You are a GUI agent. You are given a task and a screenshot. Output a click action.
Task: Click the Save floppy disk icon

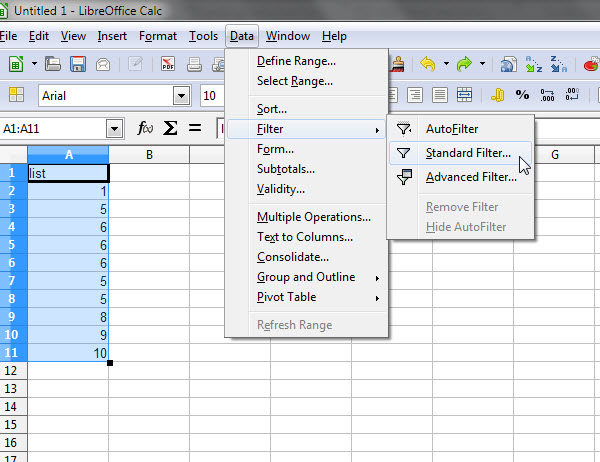tap(78, 64)
